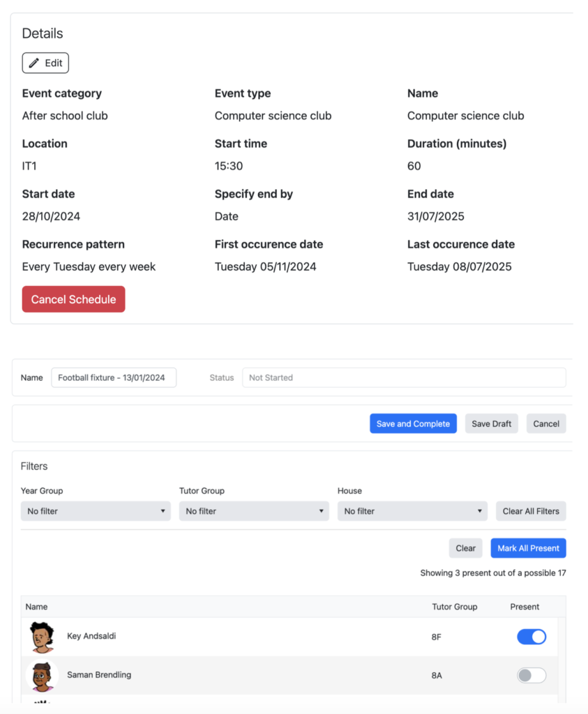Click the Status field showing Not Started
Image resolution: width=588 pixels, height=714 pixels.
404,378
